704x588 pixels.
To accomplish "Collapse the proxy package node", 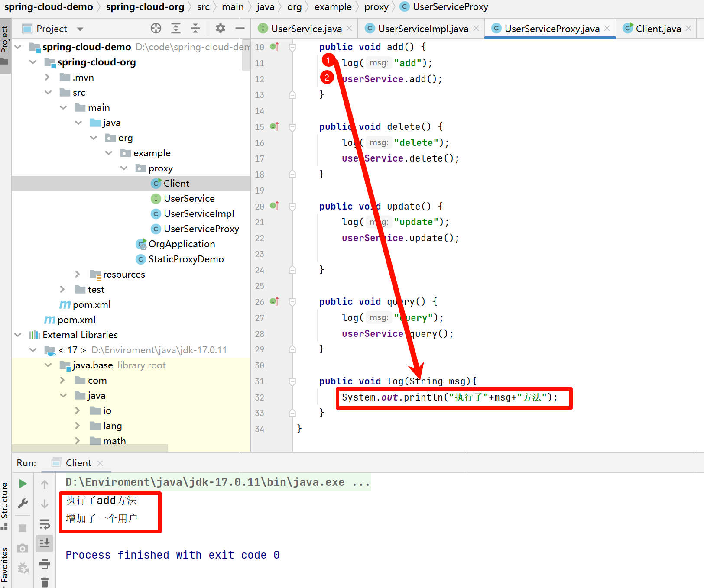I will click(x=124, y=168).
